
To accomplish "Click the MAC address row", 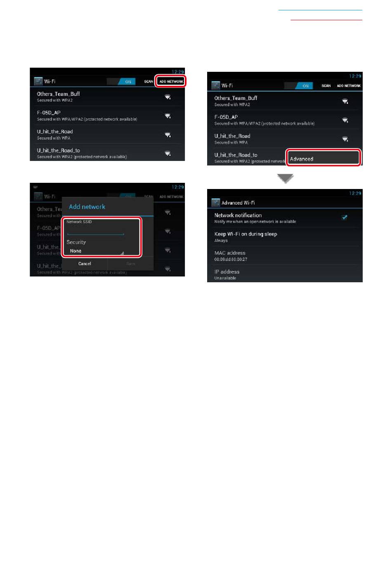I will click(x=285, y=256).
